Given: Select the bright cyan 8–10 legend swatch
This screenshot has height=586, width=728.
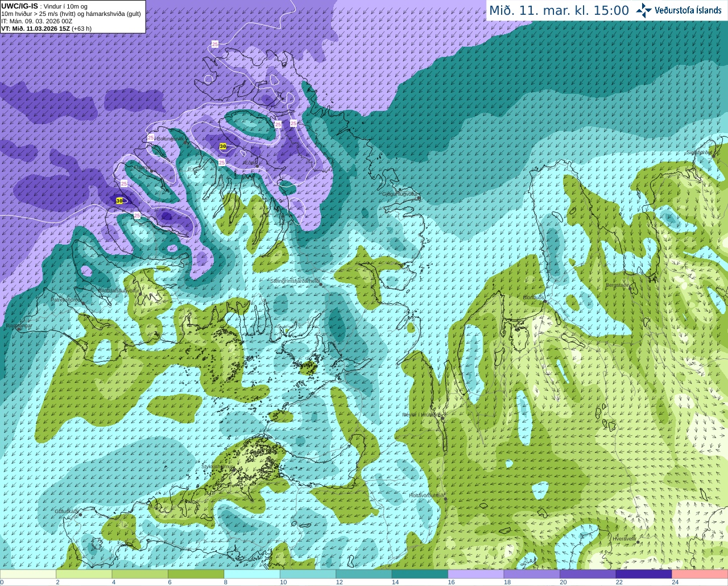Looking at the screenshot, I should [x=252, y=574].
